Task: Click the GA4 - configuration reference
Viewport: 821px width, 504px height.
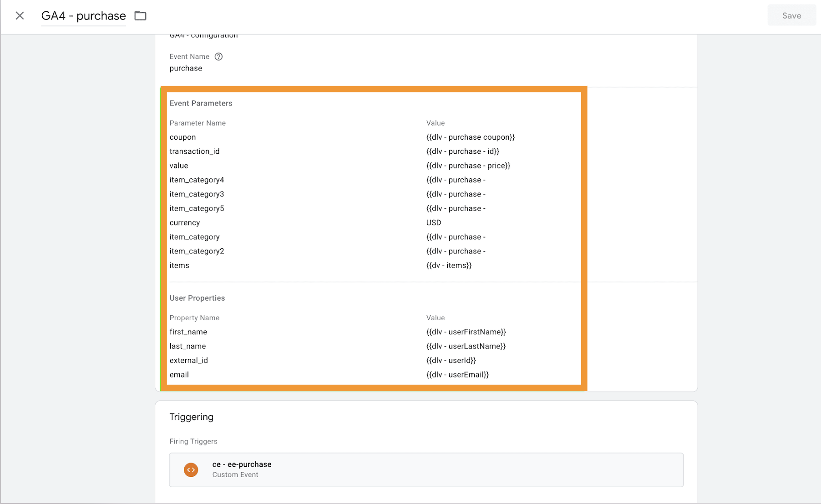Action: point(203,35)
